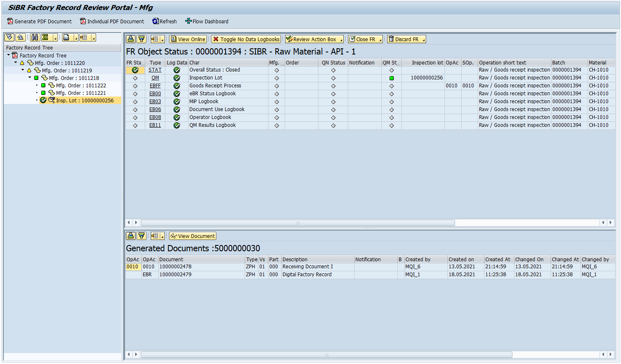Click Filter icon in Generated Documents toolbar
The width and height of the screenshot is (621, 364).
point(142,236)
